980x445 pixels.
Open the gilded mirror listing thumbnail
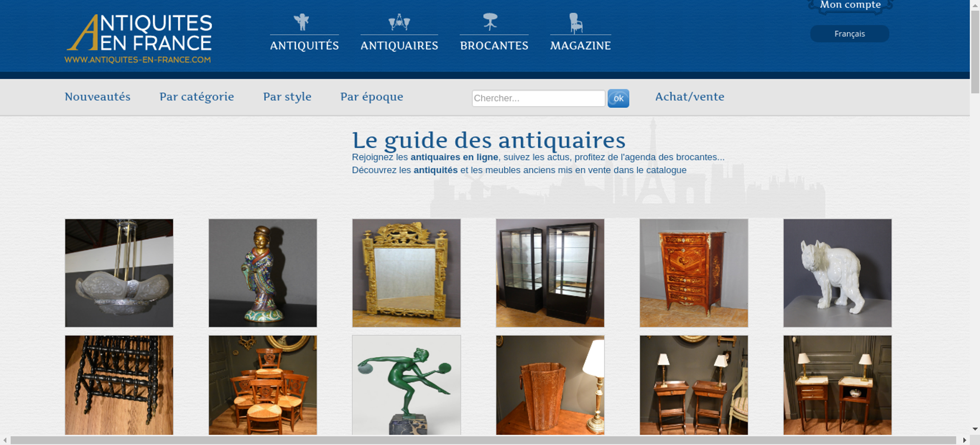click(x=406, y=273)
